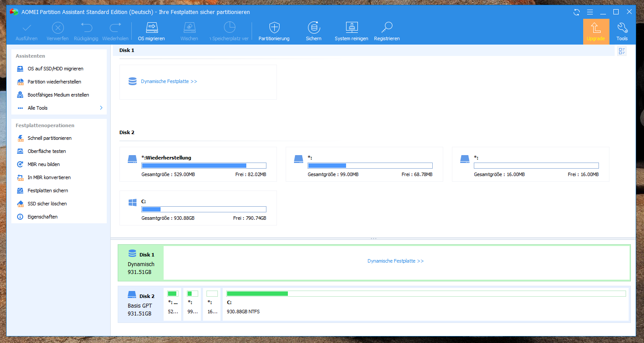This screenshot has width=644, height=343.
Task: Select the 16.00MB partition card
Action: pos(531,164)
